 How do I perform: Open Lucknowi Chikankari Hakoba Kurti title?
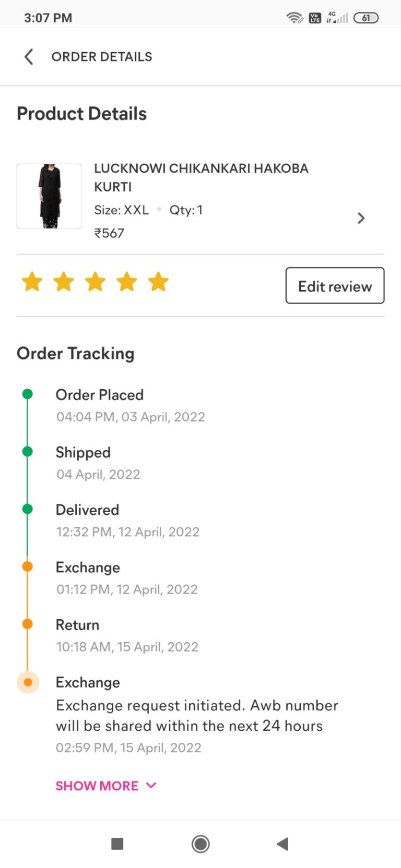[x=201, y=177]
